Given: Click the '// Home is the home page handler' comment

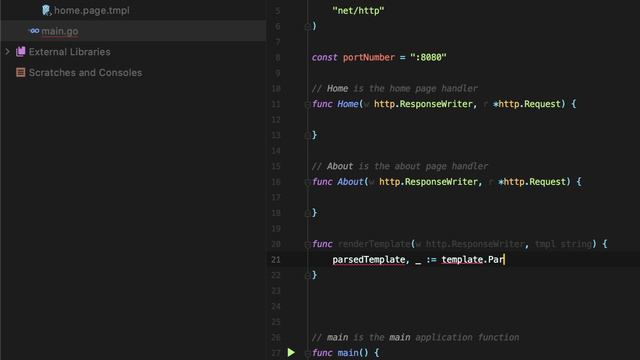Looking at the screenshot, I should pyautogui.click(x=394, y=89).
